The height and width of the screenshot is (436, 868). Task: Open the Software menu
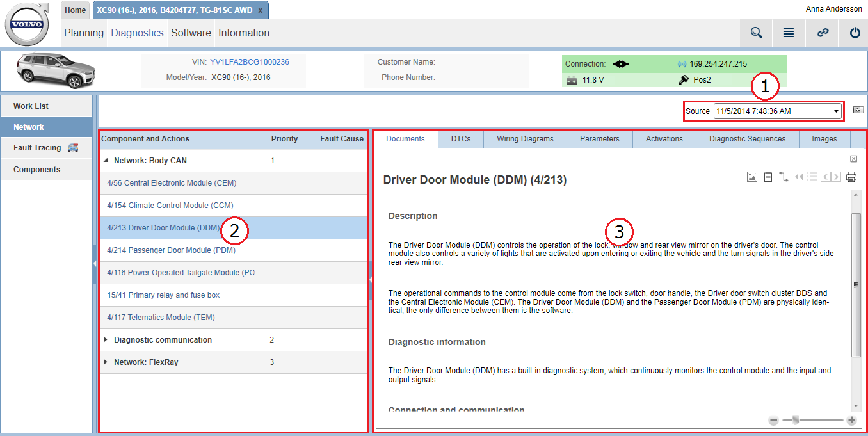[191, 33]
